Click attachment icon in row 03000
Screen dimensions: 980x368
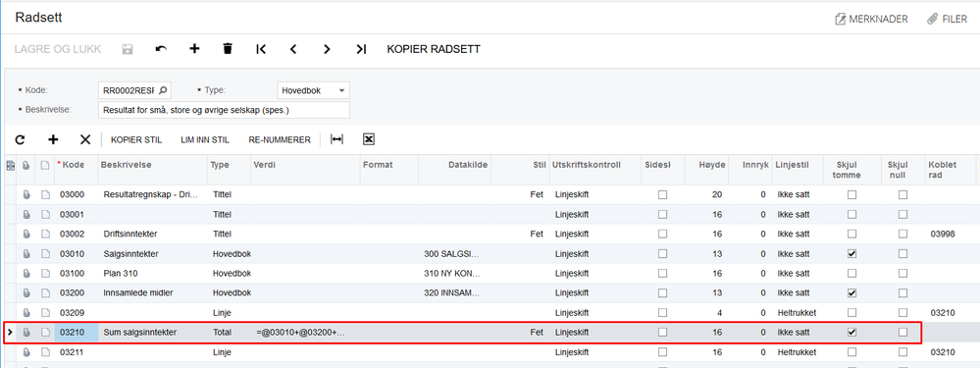click(x=26, y=195)
